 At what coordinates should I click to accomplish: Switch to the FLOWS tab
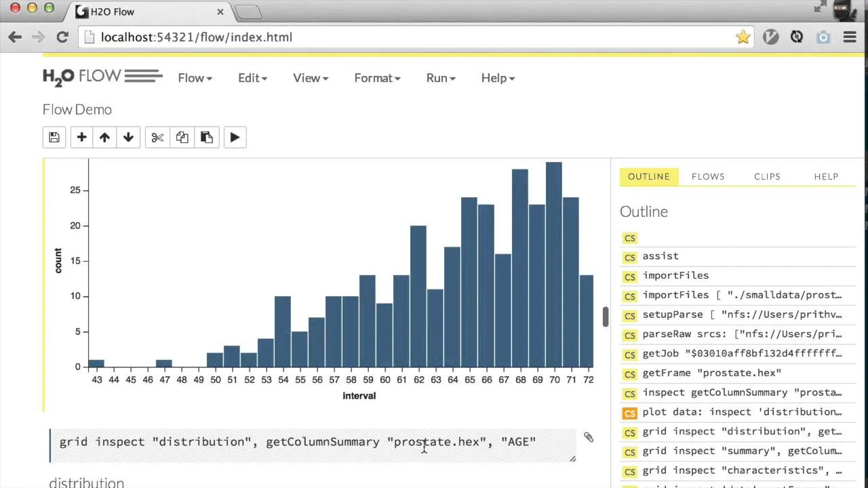coord(708,176)
